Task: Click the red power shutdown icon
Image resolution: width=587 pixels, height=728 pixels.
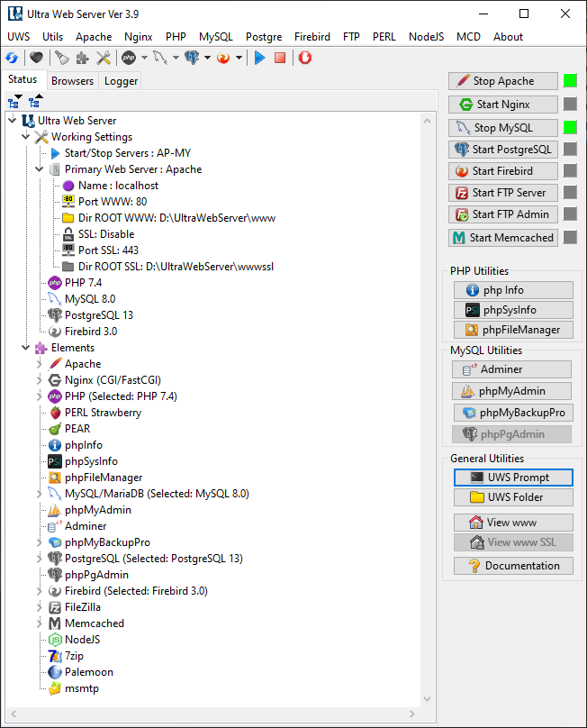Action: click(x=305, y=58)
